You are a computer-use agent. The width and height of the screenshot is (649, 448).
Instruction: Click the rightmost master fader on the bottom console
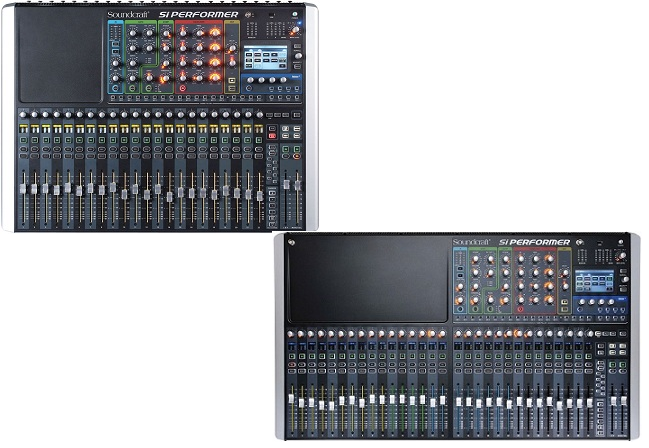pos(623,402)
